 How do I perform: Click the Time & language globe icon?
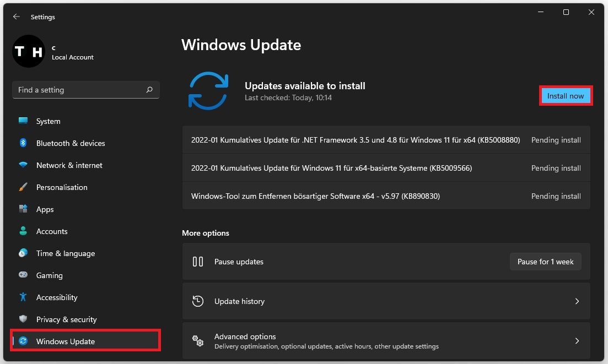(23, 253)
